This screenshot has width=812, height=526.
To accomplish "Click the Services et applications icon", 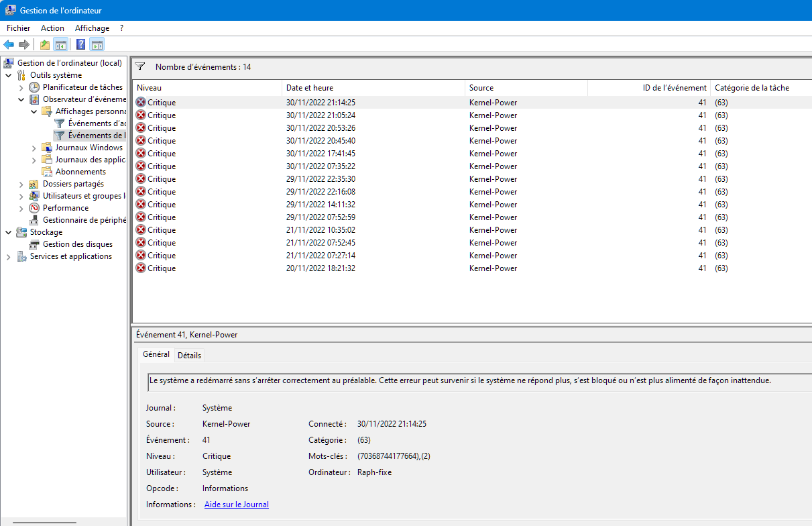I will 21,256.
